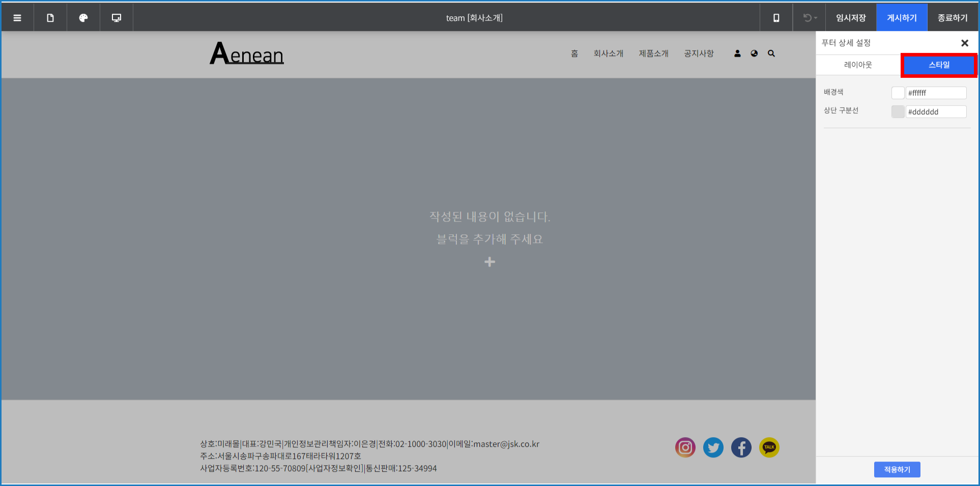Click the 상단 구분선 hex input field
Image resolution: width=980 pixels, height=486 pixels.
click(936, 112)
